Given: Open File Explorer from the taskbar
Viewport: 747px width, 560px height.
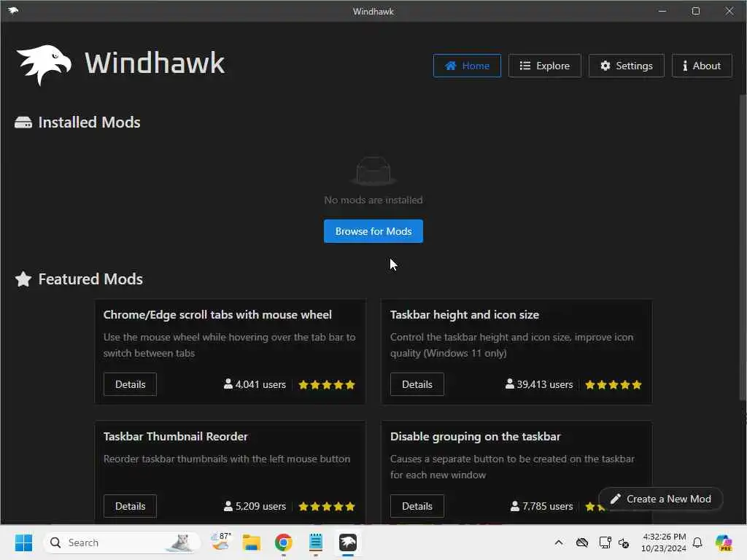Looking at the screenshot, I should pos(251,542).
